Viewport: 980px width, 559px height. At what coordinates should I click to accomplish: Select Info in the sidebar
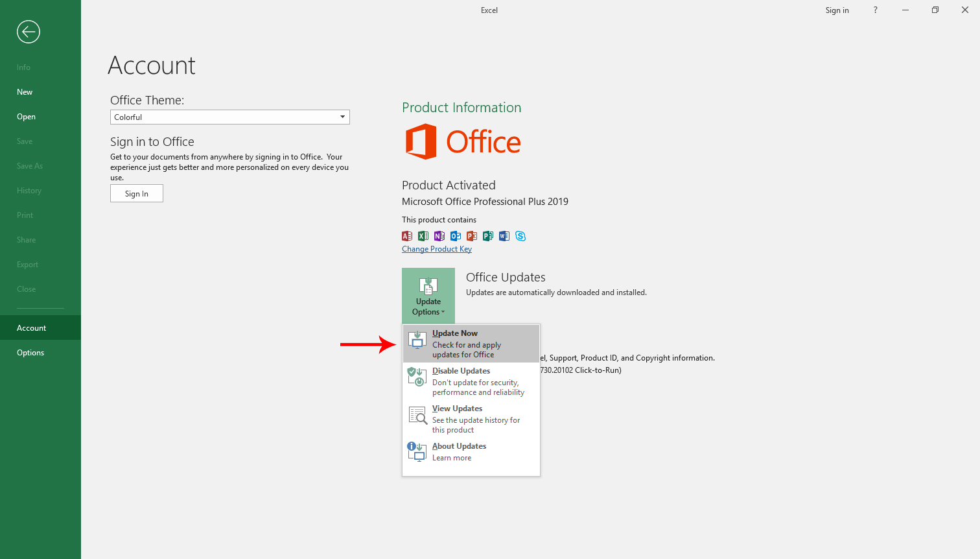pos(40,67)
